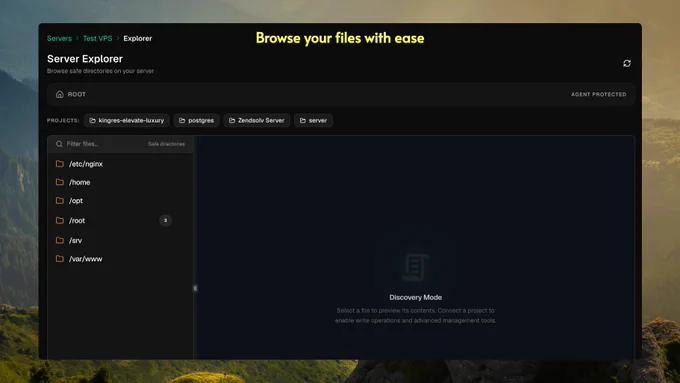Open the /root directory
Image resolution: width=680 pixels, height=383 pixels.
pos(120,220)
